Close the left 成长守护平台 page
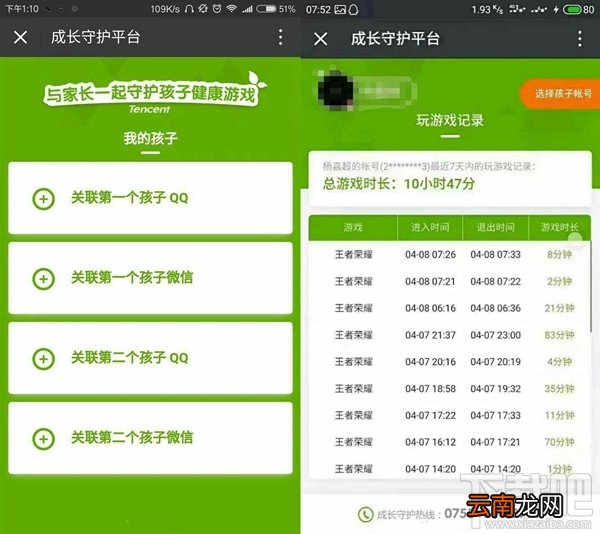This screenshot has width=600, height=534. tap(20, 37)
